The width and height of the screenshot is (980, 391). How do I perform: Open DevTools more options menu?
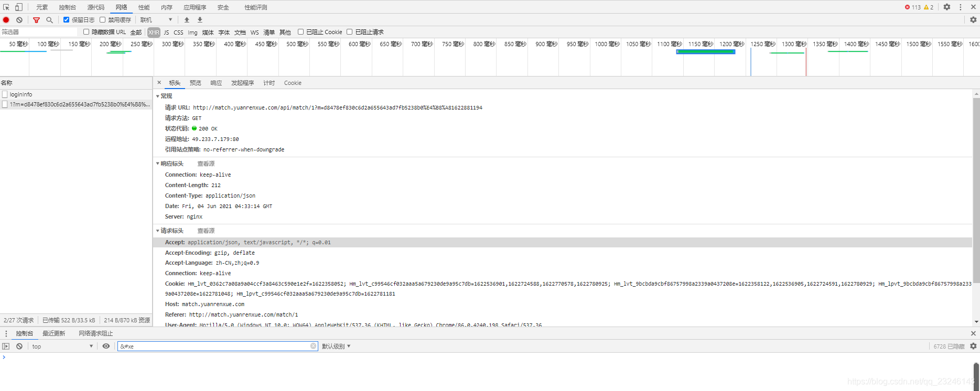(961, 7)
